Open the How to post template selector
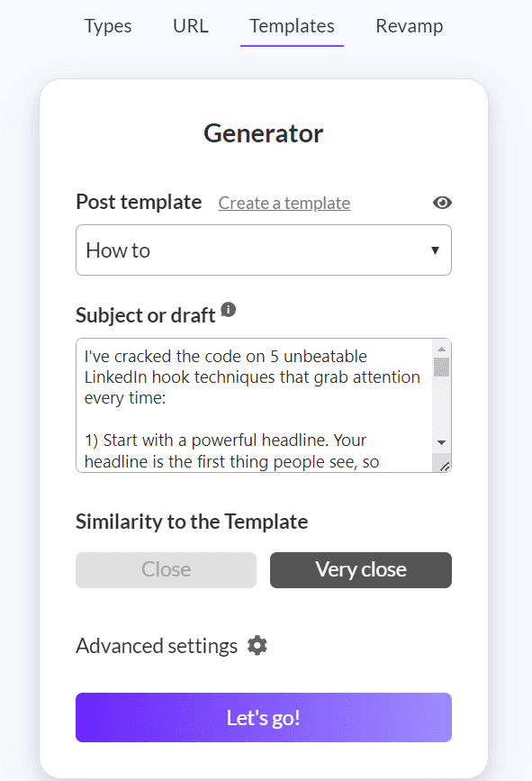The width and height of the screenshot is (532, 781). pyautogui.click(x=264, y=250)
